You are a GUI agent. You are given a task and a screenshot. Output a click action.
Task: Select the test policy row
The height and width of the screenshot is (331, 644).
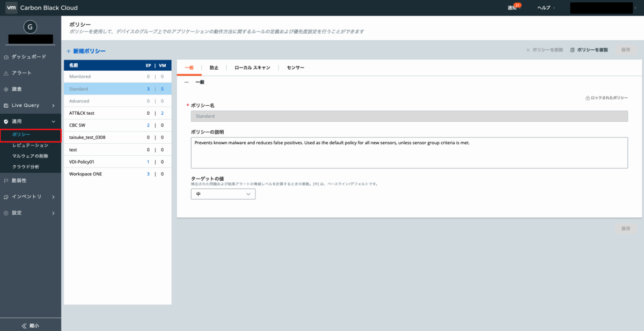pos(118,150)
